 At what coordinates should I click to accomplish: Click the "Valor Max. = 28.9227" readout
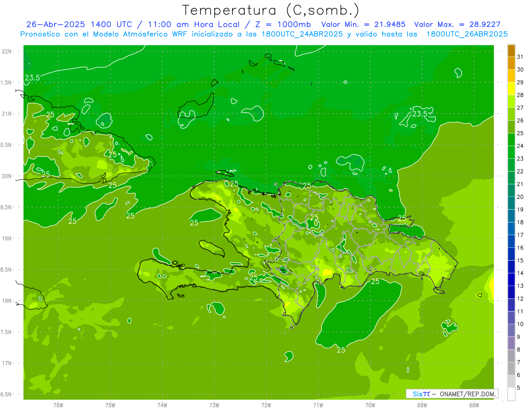pyautogui.click(x=457, y=24)
